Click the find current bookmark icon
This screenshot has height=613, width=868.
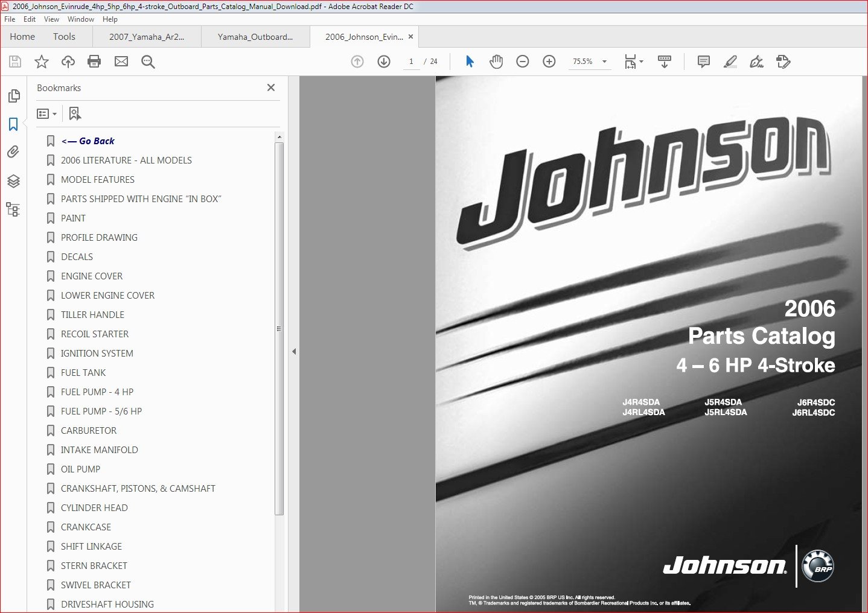75,113
